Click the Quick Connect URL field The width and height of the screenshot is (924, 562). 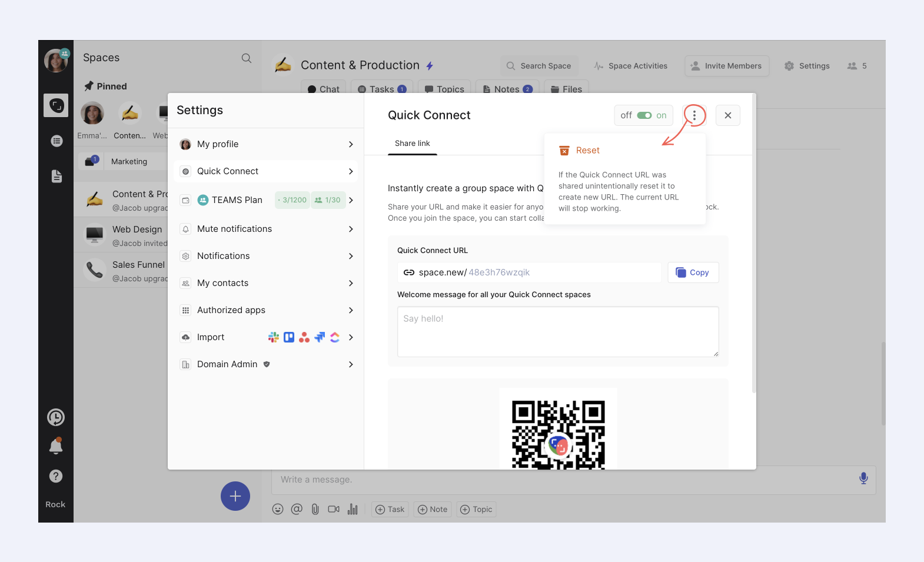pyautogui.click(x=529, y=272)
